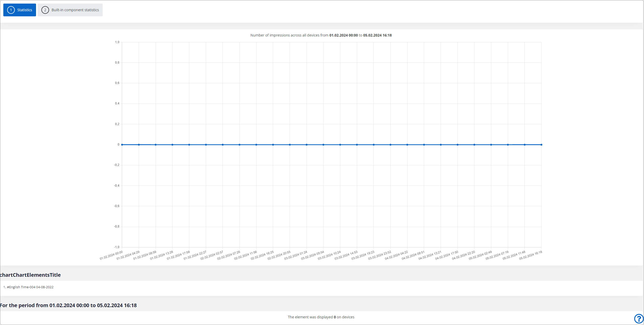Click the 0 value tick on the y-axis

click(x=118, y=145)
